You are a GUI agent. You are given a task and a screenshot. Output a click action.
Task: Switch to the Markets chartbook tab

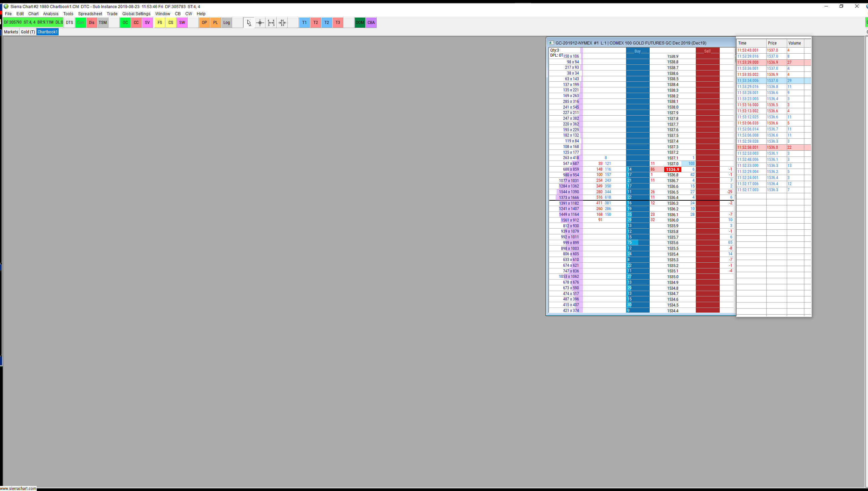pyautogui.click(x=11, y=32)
